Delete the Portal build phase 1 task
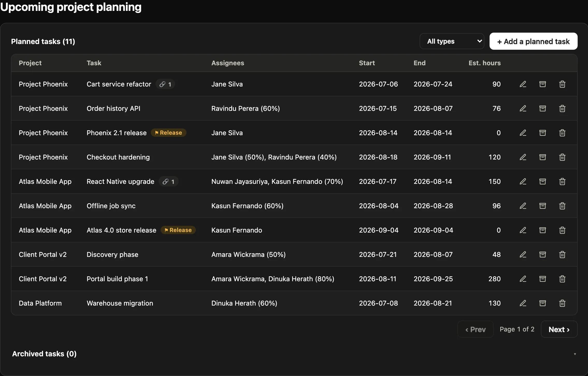Viewport: 588px width, 376px height. coord(562,279)
